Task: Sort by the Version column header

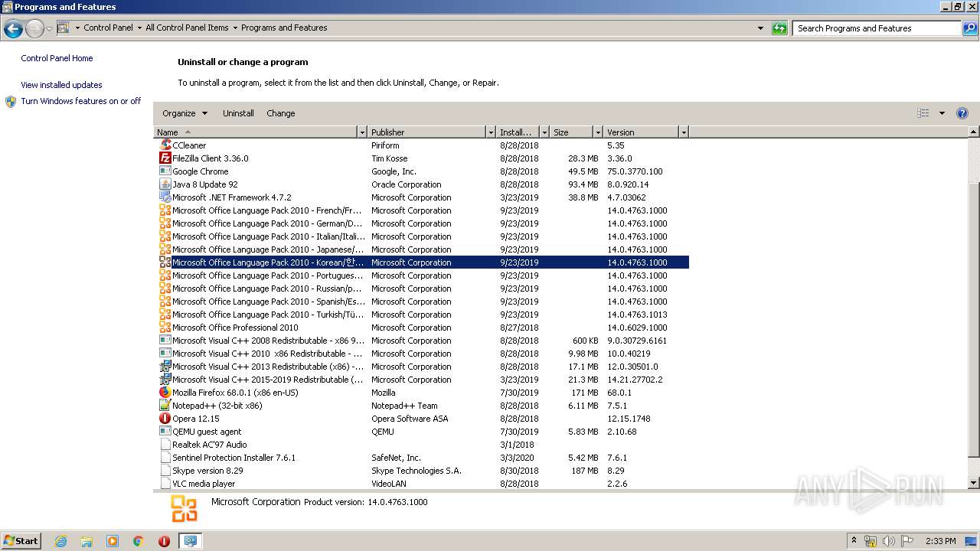Action: (641, 132)
